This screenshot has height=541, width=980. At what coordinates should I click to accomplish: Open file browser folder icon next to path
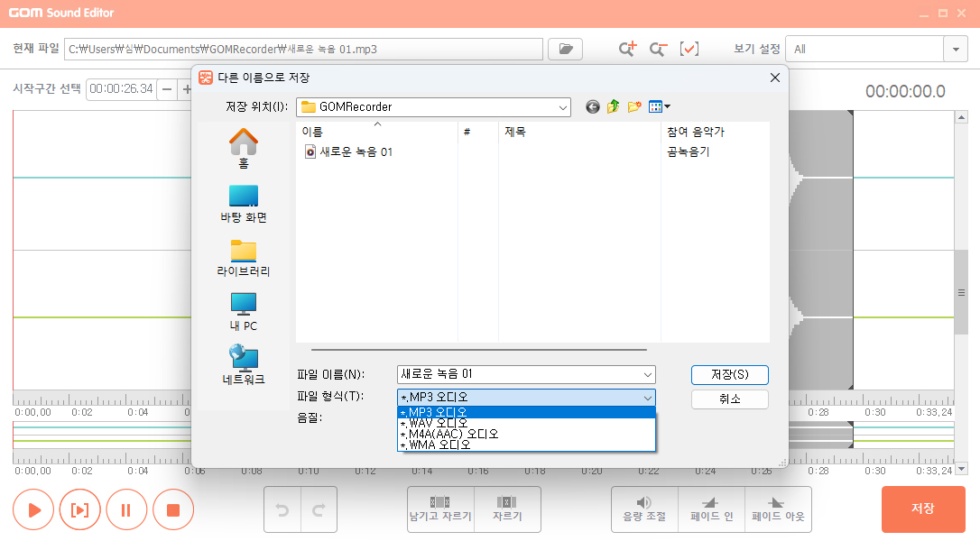click(565, 49)
